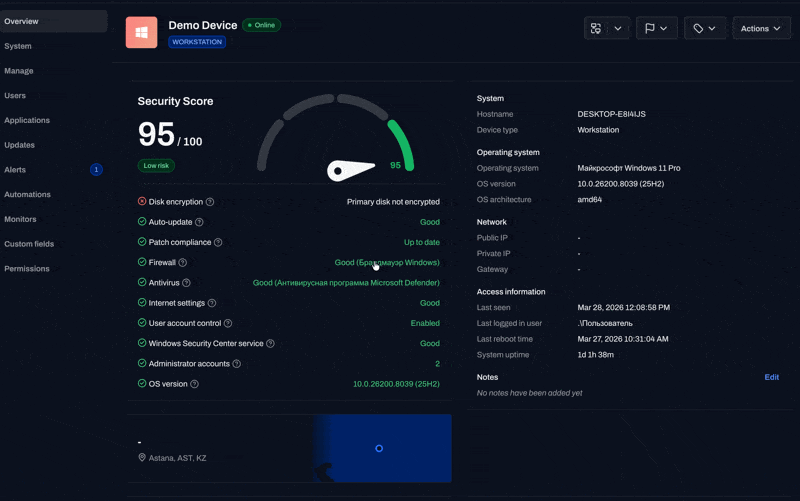Click the 'Primary disk not encrypted' status text
Viewport: 800px width, 501px height.
393,202
